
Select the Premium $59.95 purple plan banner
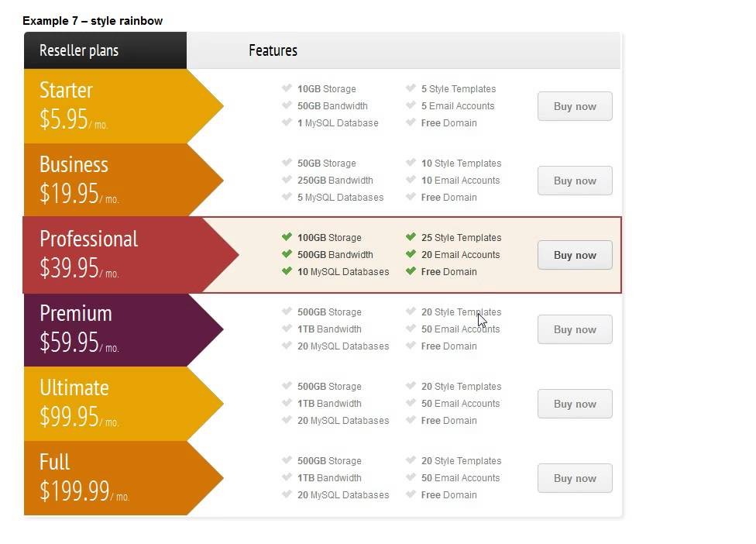(x=123, y=329)
